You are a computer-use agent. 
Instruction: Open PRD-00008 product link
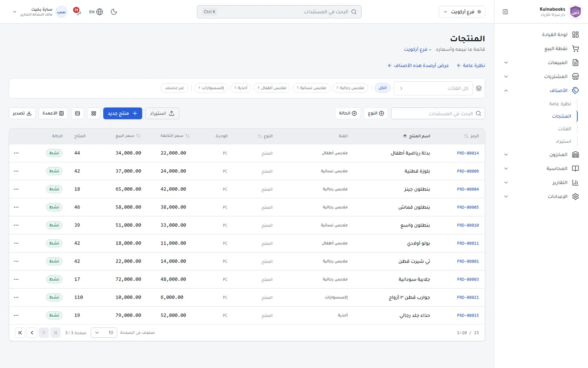[x=468, y=171]
